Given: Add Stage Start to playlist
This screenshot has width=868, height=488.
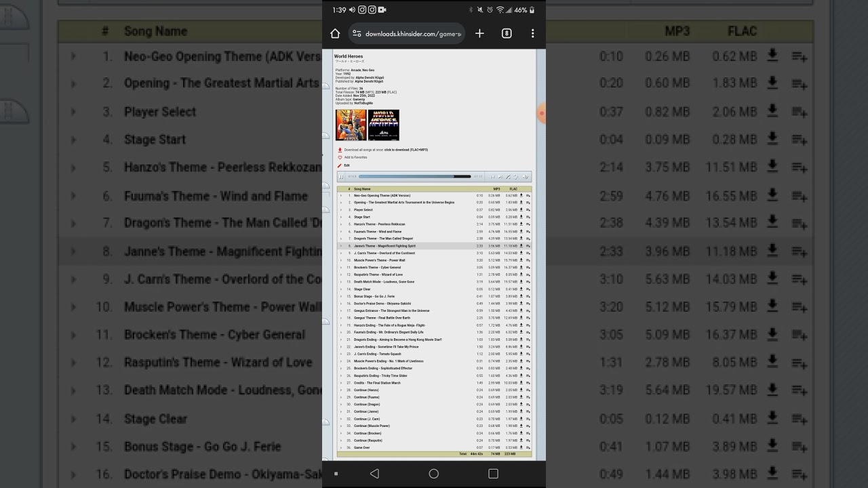Looking at the screenshot, I should coord(528,217).
